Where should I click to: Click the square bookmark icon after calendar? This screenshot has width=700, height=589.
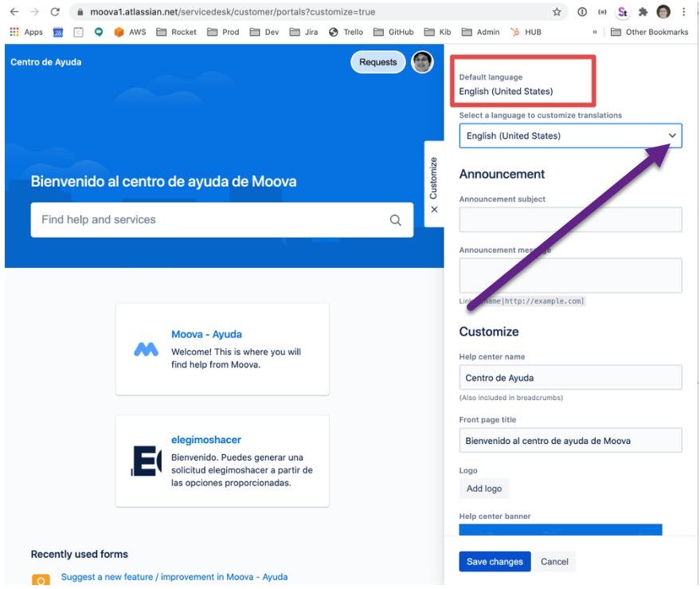pyautogui.click(x=78, y=32)
